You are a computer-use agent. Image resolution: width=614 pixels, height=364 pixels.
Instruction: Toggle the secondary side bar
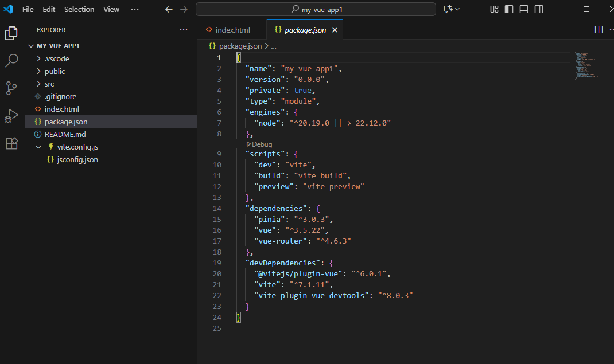(x=539, y=9)
